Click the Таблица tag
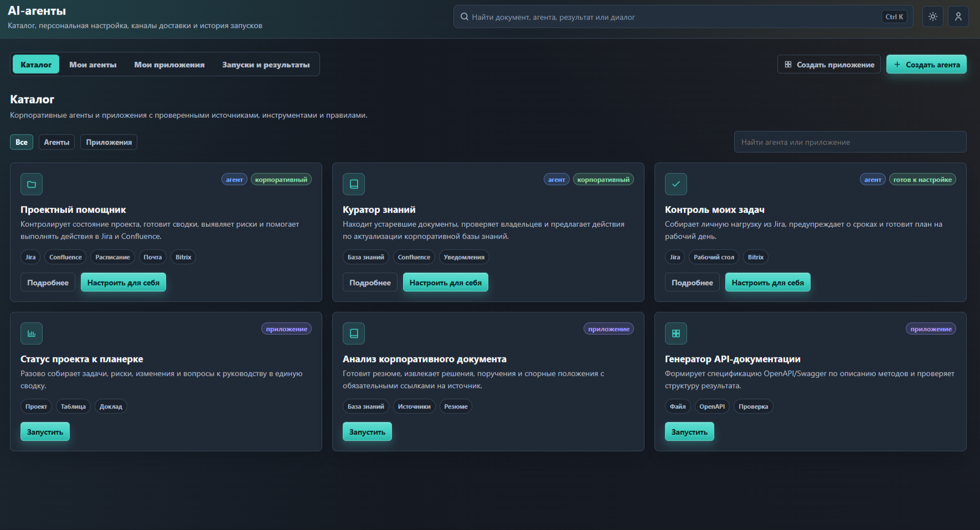 point(73,406)
